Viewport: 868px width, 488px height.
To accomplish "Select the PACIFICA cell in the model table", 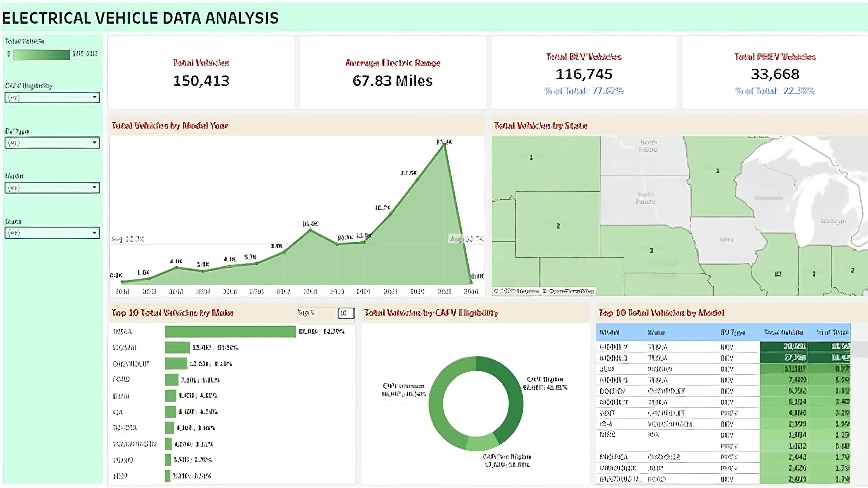I will click(613, 457).
